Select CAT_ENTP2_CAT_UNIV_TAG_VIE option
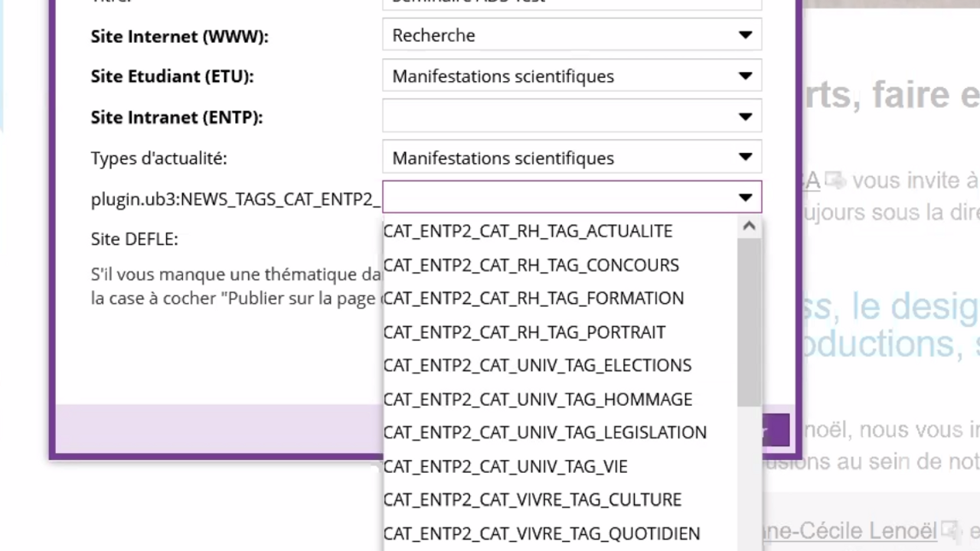This screenshot has height=551, width=980. (505, 466)
